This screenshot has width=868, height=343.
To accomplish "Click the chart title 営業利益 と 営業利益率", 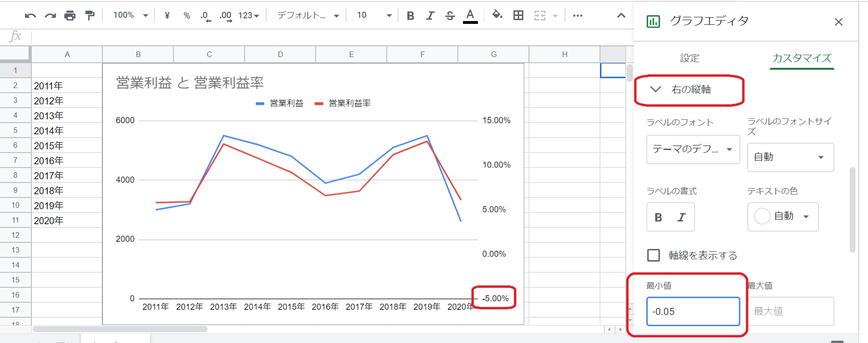I will point(190,83).
